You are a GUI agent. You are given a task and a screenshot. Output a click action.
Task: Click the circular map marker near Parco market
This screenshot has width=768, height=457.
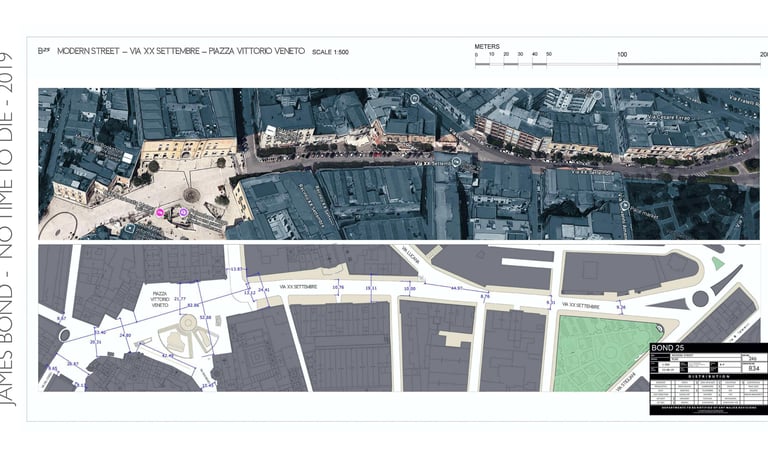pos(624,206)
